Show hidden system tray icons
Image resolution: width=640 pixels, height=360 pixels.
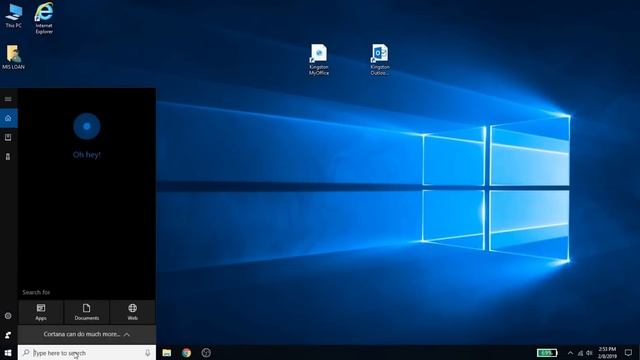[x=570, y=353]
